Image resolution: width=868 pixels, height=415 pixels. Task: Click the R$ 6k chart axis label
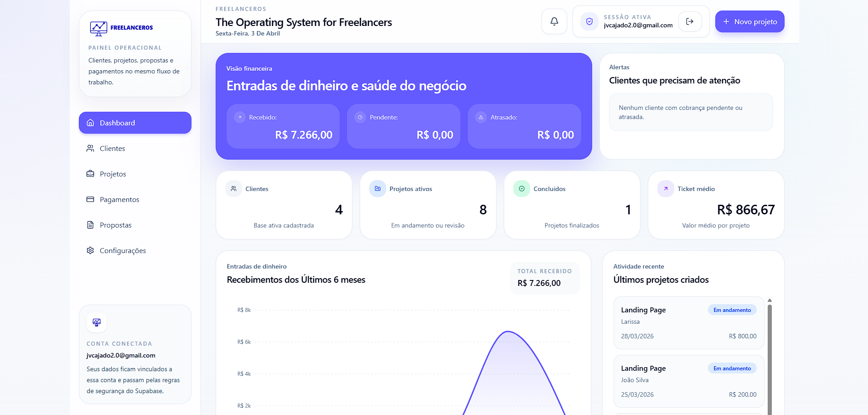click(244, 342)
